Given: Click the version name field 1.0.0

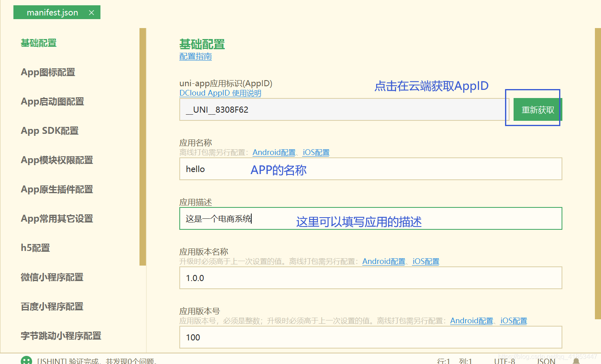Looking at the screenshot, I should point(371,278).
